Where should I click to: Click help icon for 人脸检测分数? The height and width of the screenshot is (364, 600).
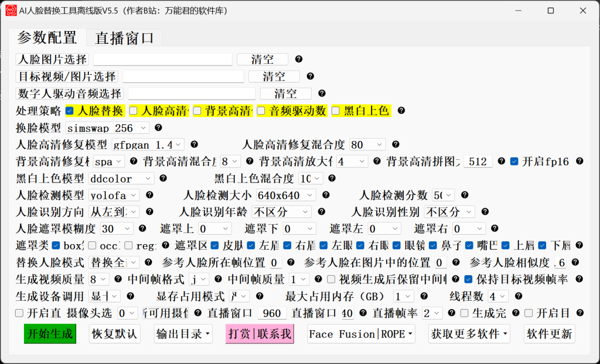click(464, 195)
